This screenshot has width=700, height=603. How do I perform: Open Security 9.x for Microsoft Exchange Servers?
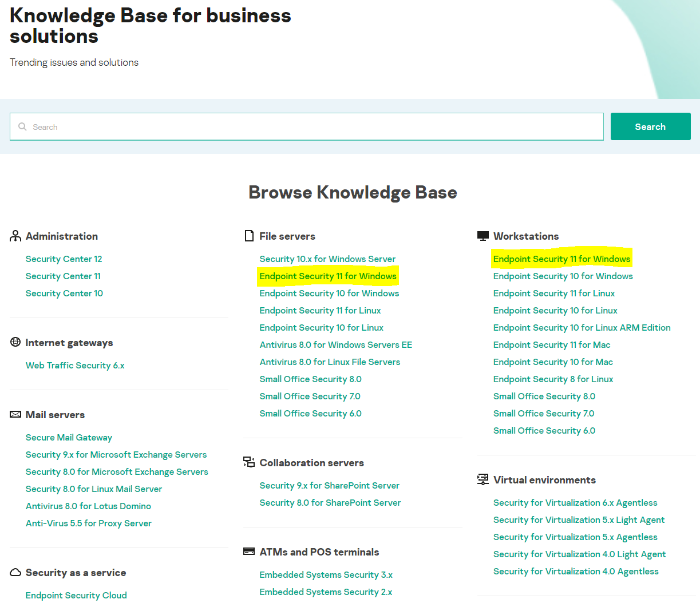pyautogui.click(x=116, y=455)
